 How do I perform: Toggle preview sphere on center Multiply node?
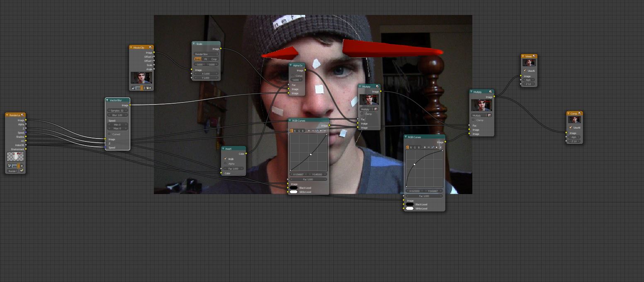[377, 86]
